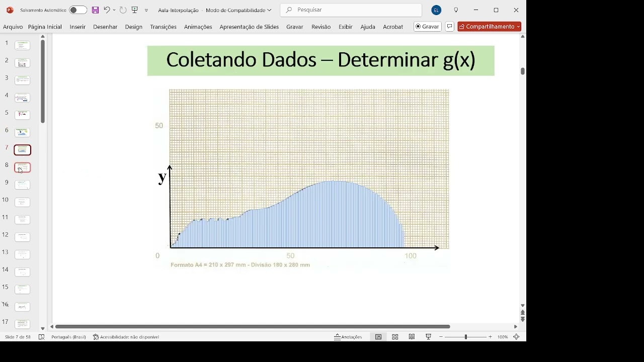Click the zoom in plus button

[x=491, y=337]
